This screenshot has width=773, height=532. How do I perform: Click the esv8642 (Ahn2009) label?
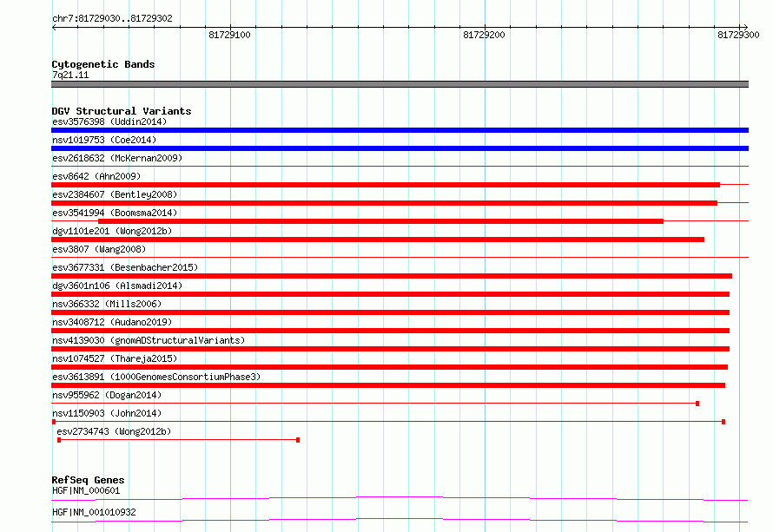96,176
